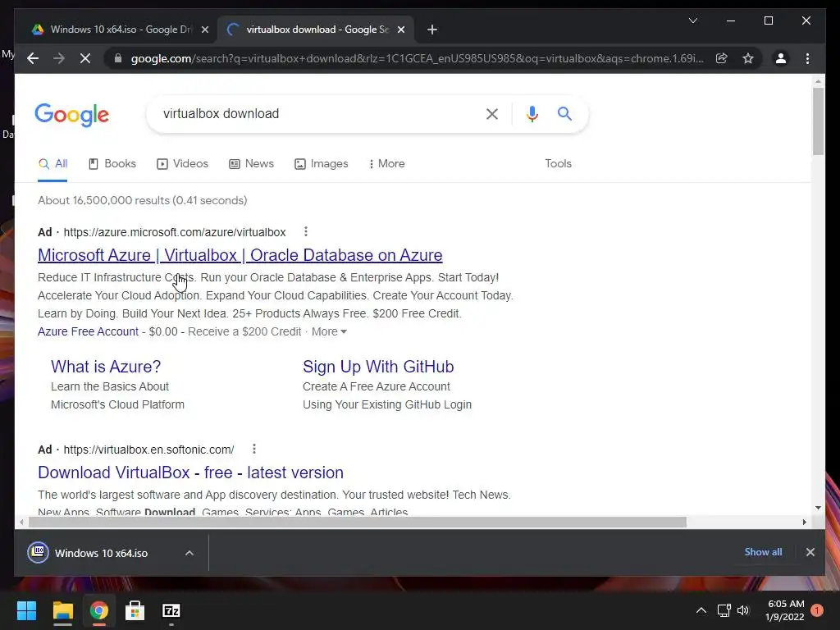Click the magnifier search button
Viewport: 840px width, 630px height.
(x=564, y=113)
